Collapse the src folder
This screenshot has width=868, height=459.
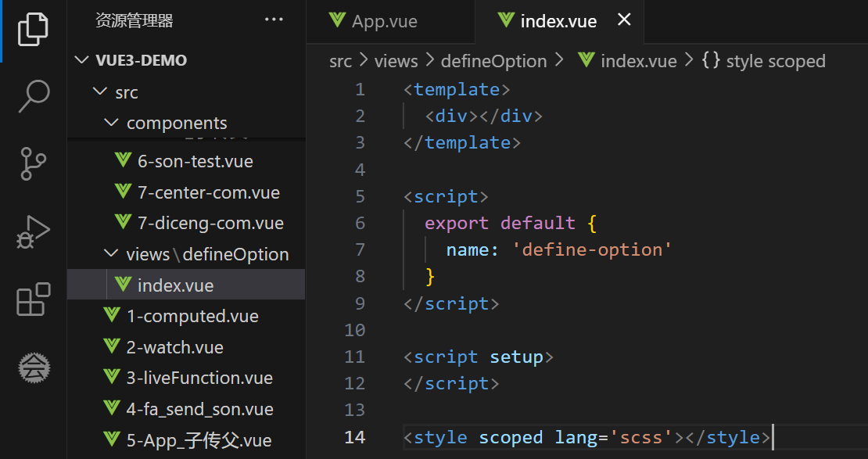pyautogui.click(x=126, y=92)
